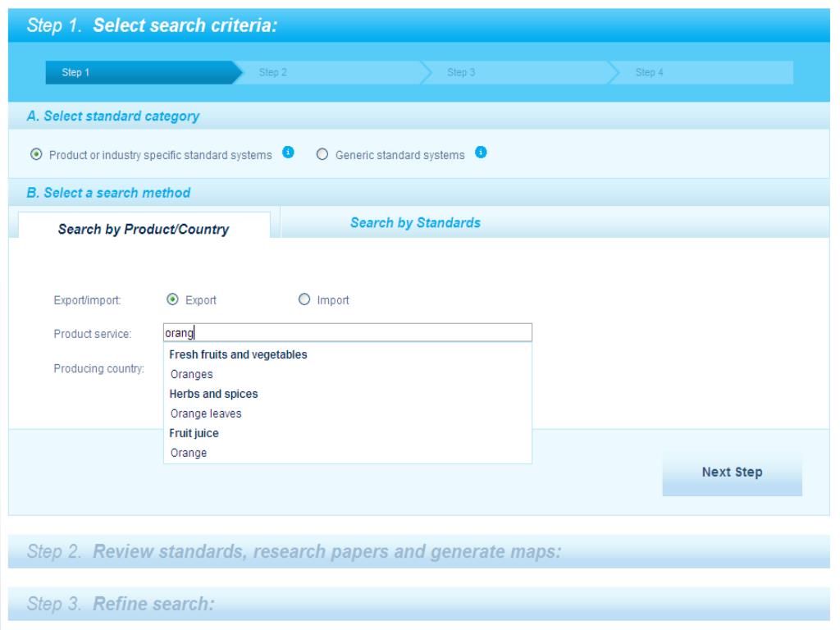Go to Step 3 in progress bar
Image resolution: width=840 pixels, height=630 pixels.
click(x=461, y=72)
